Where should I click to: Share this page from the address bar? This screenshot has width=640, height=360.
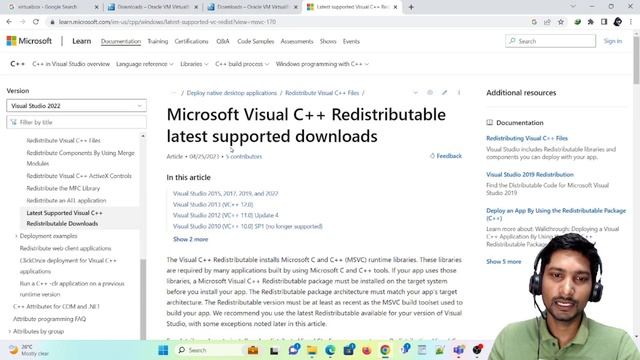pos(547,22)
